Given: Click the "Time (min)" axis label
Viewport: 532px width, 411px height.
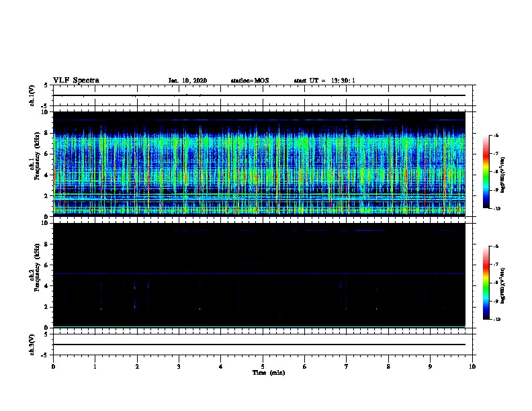Looking at the screenshot, I should pos(269,373).
